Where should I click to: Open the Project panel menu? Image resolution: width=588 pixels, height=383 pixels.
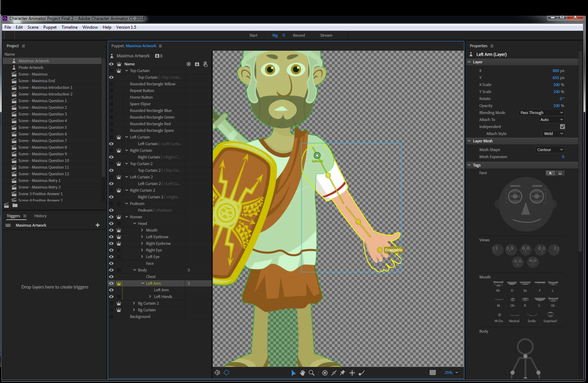click(23, 46)
